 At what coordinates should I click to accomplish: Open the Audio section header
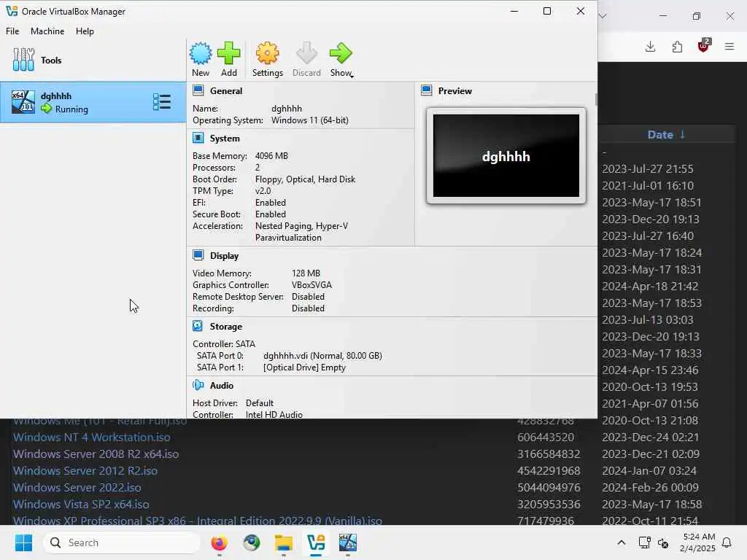pyautogui.click(x=222, y=386)
